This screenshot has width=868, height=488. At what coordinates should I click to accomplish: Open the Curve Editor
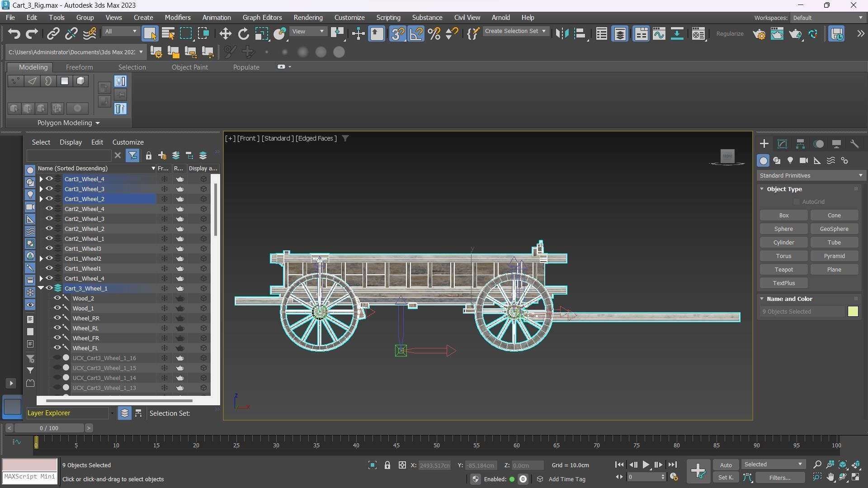pyautogui.click(x=659, y=34)
